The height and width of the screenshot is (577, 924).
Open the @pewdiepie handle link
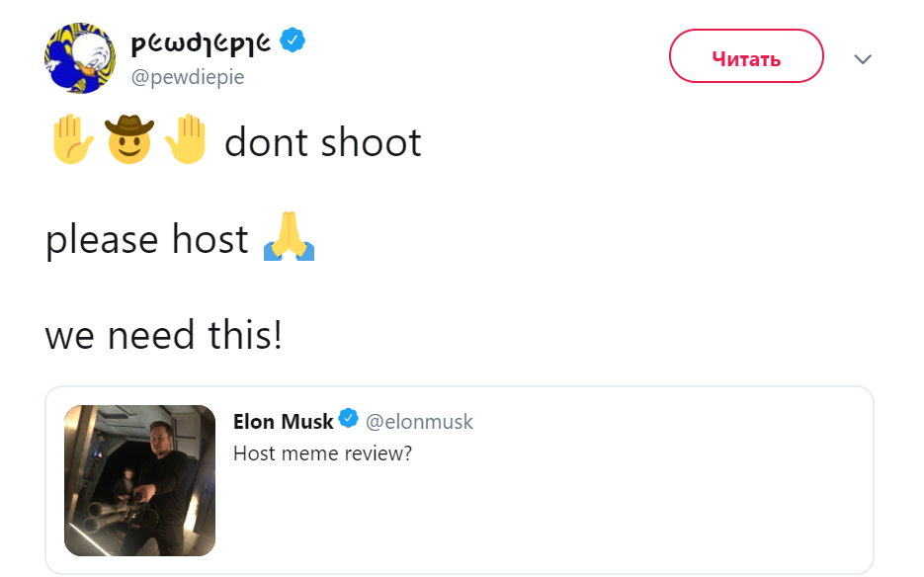[x=188, y=77]
